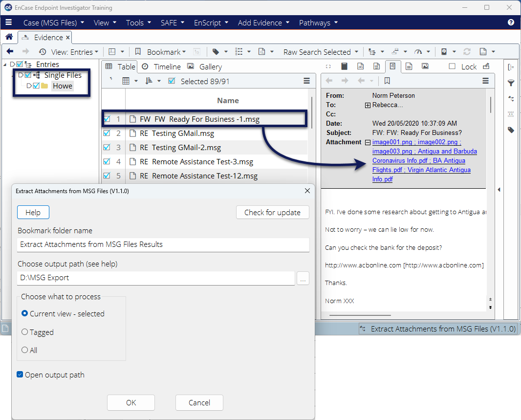This screenshot has height=420, width=521.
Task: Click the Help button in dialog
Action: tap(33, 212)
